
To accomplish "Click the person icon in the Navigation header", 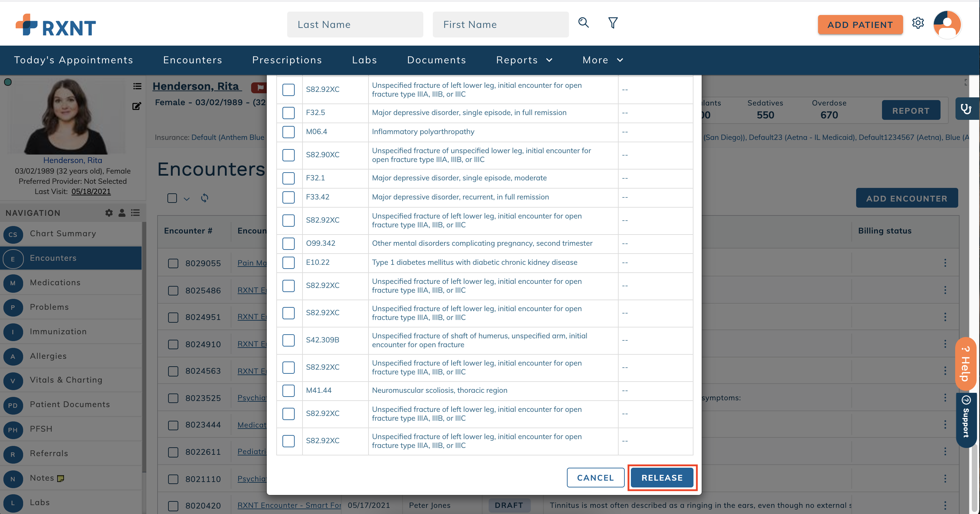I will point(122,213).
